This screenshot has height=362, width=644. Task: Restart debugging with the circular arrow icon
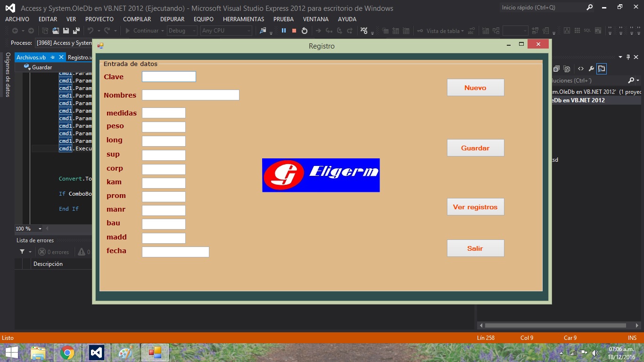point(305,31)
